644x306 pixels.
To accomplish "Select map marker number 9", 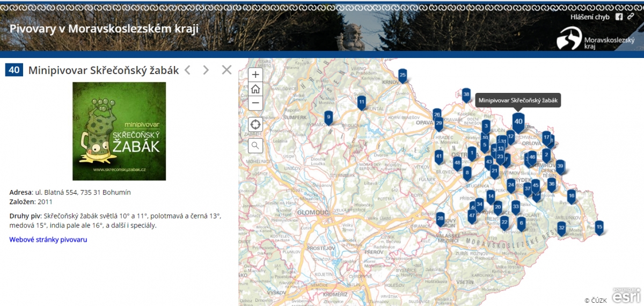I will (x=328, y=116).
